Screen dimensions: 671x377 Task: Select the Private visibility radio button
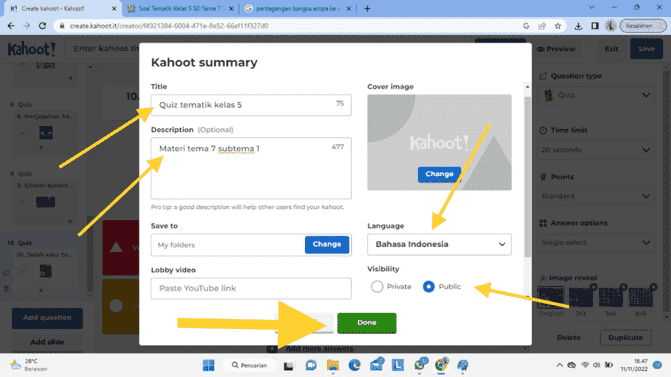(x=377, y=287)
